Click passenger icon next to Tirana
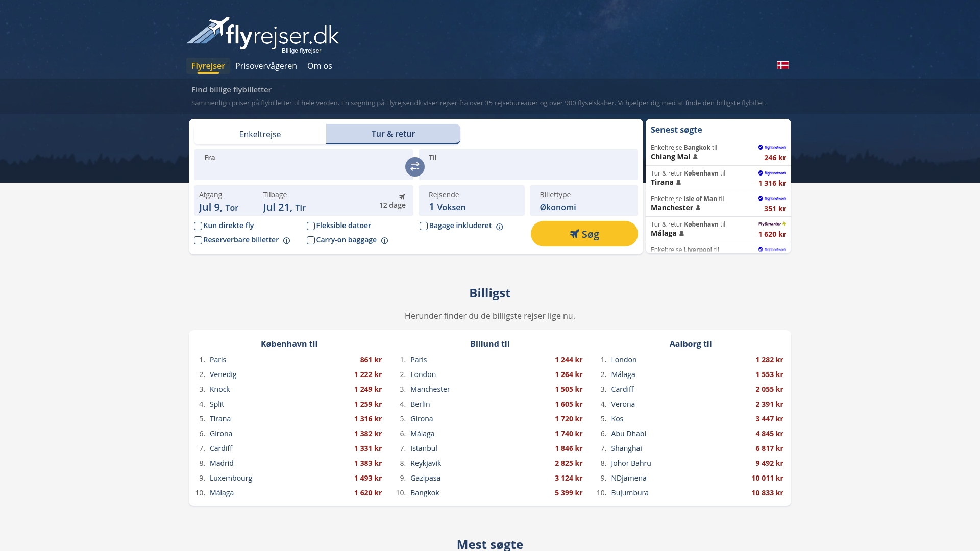Viewport: 980px width, 551px height. [678, 182]
